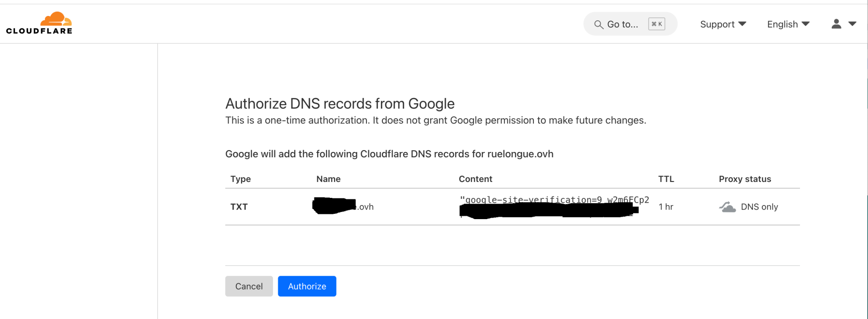Click the TTL column header
Screen dimensions: 868x319
click(x=666, y=179)
